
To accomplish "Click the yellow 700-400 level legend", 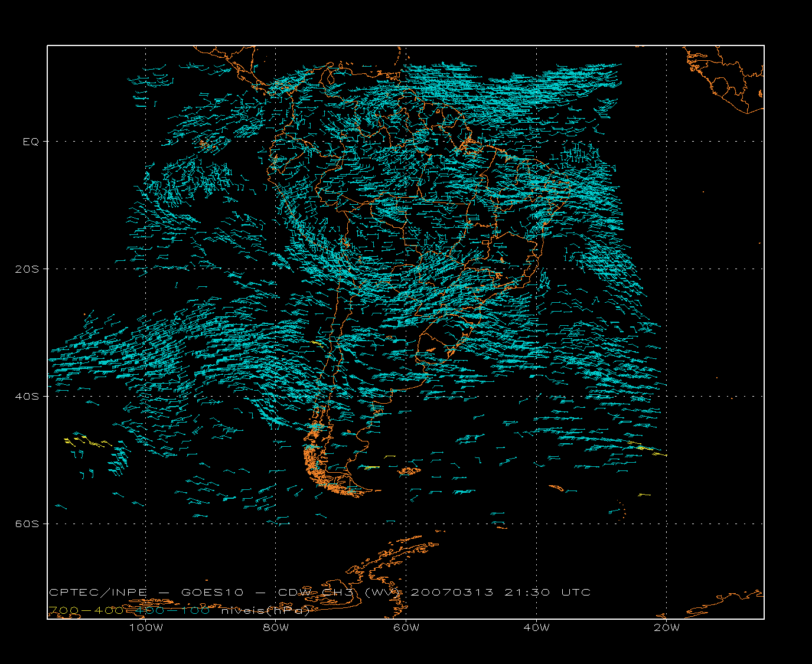I will pos(86,611).
